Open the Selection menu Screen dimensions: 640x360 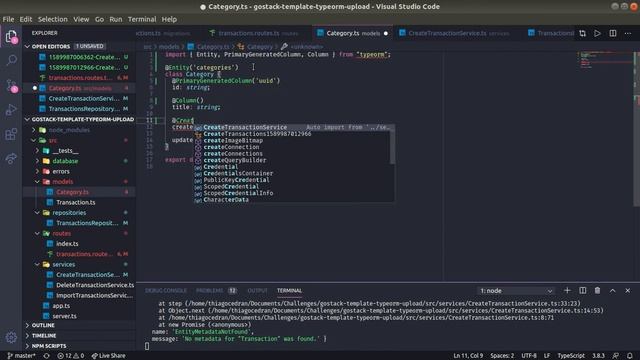click(53, 19)
